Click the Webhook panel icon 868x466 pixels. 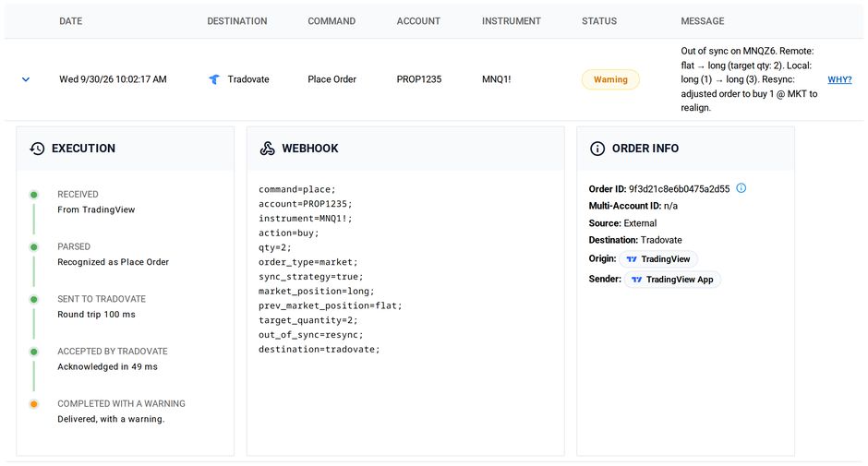[268, 149]
